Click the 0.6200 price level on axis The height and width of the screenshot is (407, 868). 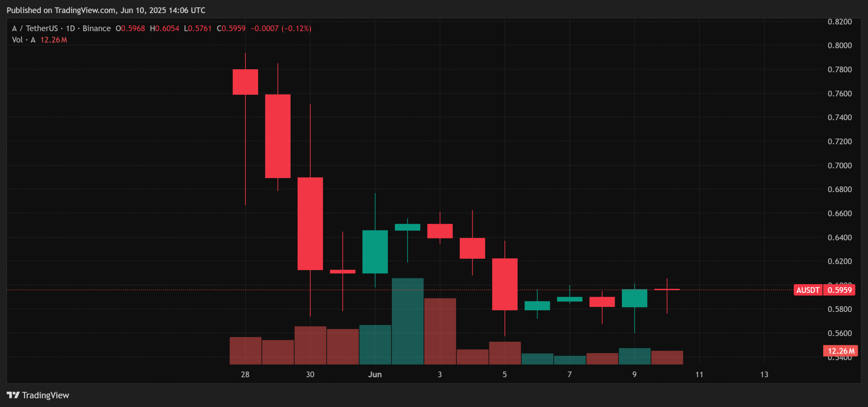(x=840, y=261)
